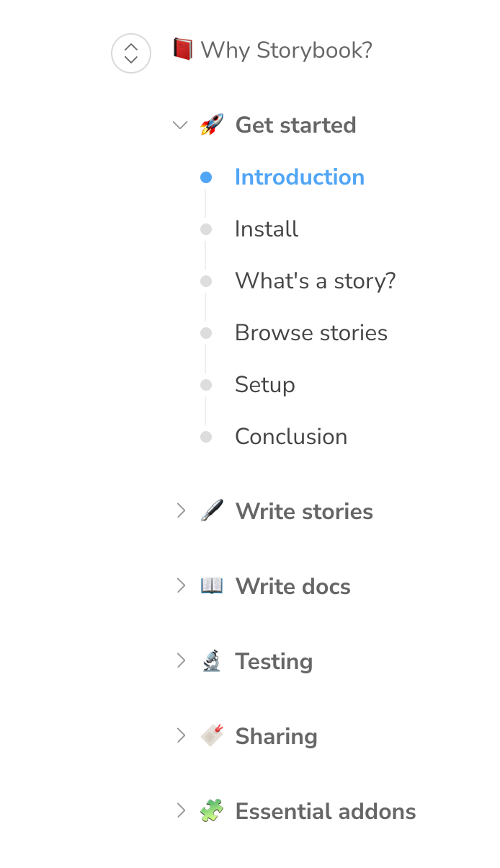500x868 pixels.
Task: Click the open book icon beside Write docs
Action: [213, 585]
